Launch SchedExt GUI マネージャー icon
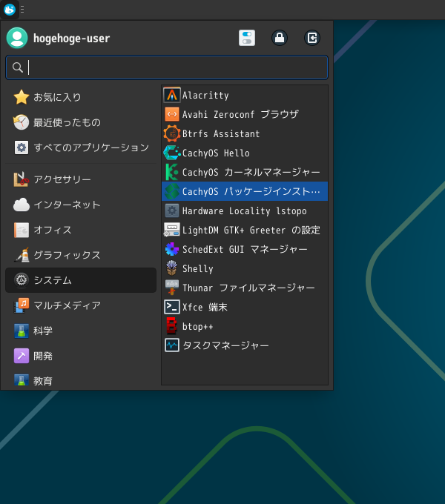Screen dimensions: 445x504 (x=172, y=250)
